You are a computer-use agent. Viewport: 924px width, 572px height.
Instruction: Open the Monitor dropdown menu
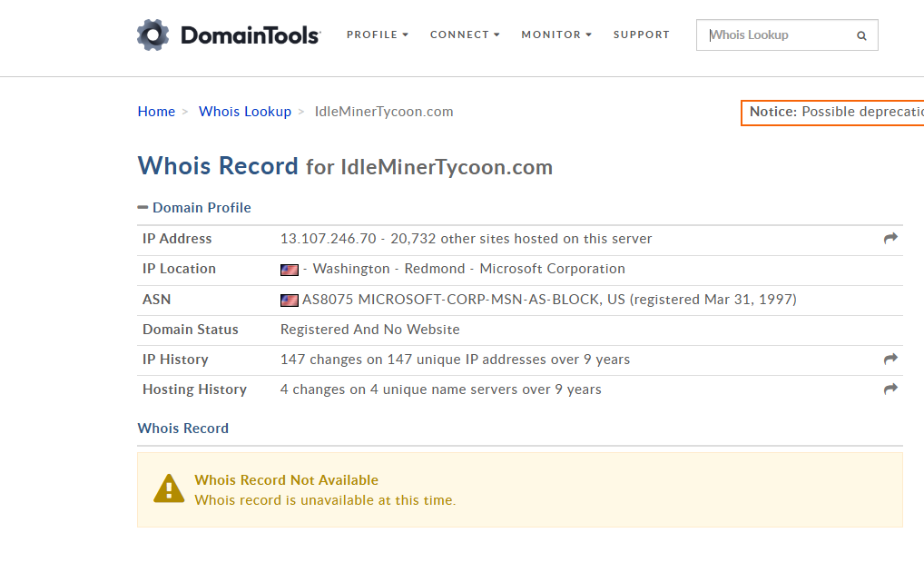click(556, 35)
